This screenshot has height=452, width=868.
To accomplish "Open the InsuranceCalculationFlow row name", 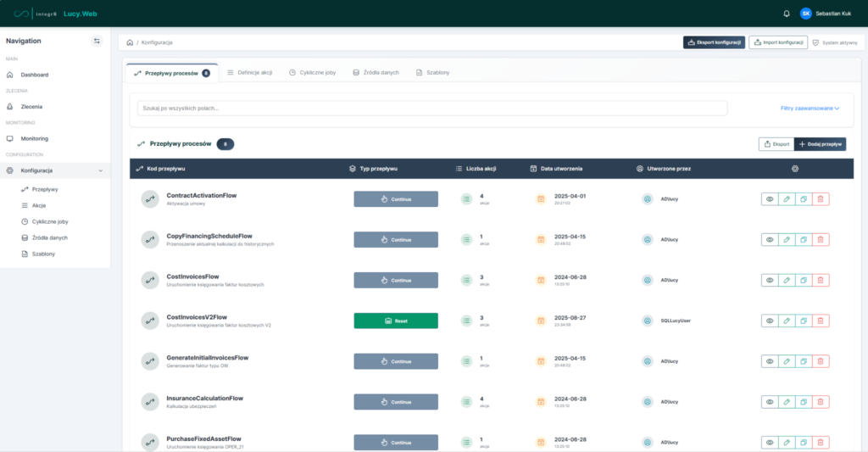I will [205, 399].
